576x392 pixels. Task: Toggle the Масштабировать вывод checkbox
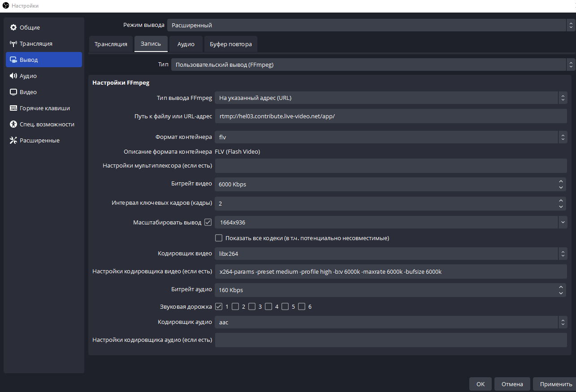point(208,222)
